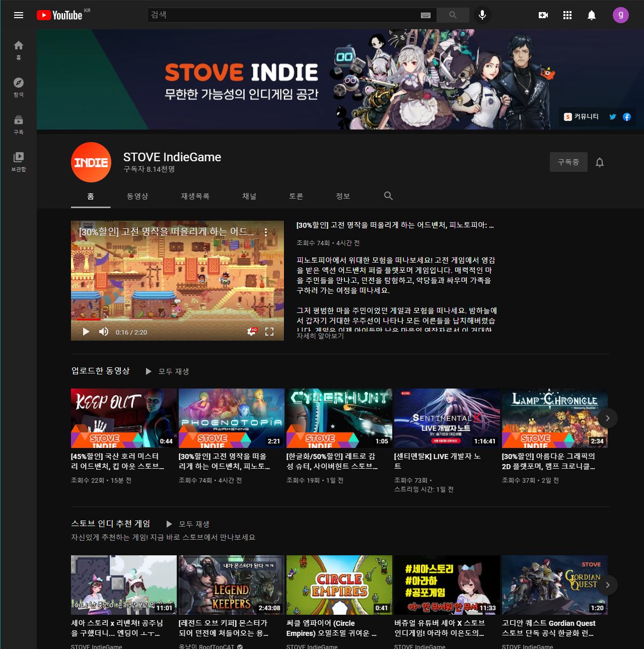The height and width of the screenshot is (649, 644).
Task: Open the Keep Out video thumbnail
Action: (124, 418)
